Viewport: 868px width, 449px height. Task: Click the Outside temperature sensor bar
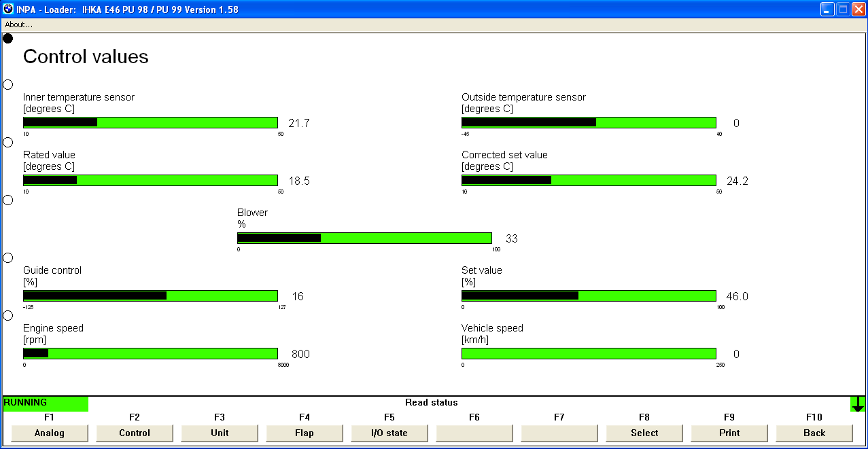[589, 123]
